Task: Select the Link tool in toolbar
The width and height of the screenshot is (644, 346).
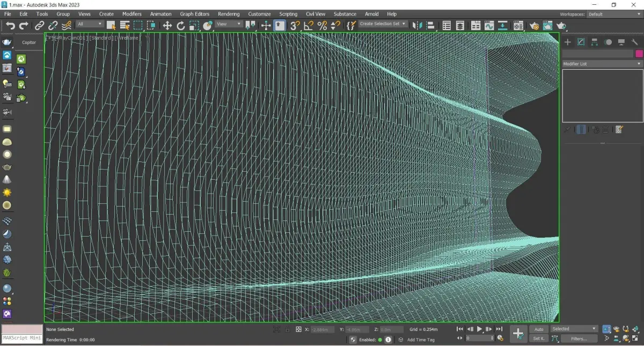Action: tap(40, 25)
